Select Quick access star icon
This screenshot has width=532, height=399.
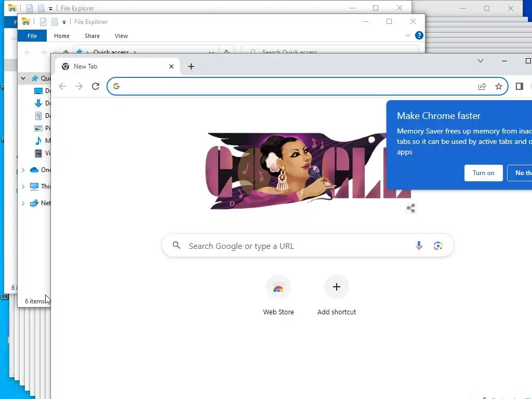tap(35, 78)
